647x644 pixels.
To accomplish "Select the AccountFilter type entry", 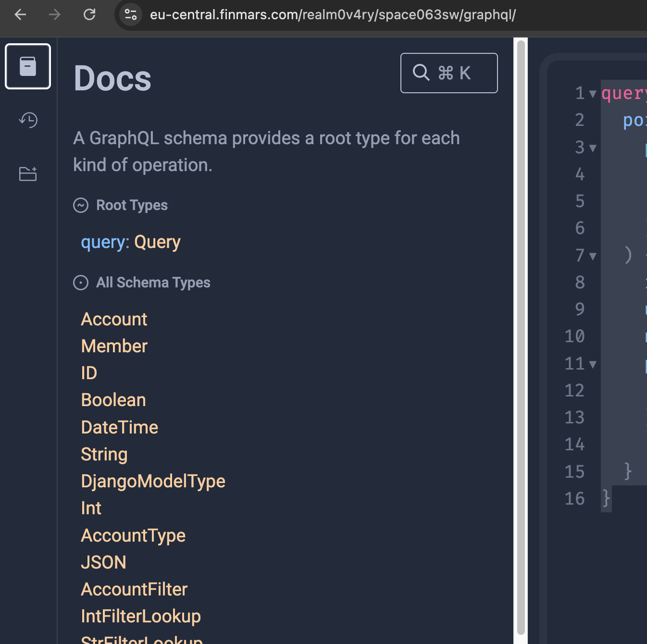I will (x=134, y=589).
